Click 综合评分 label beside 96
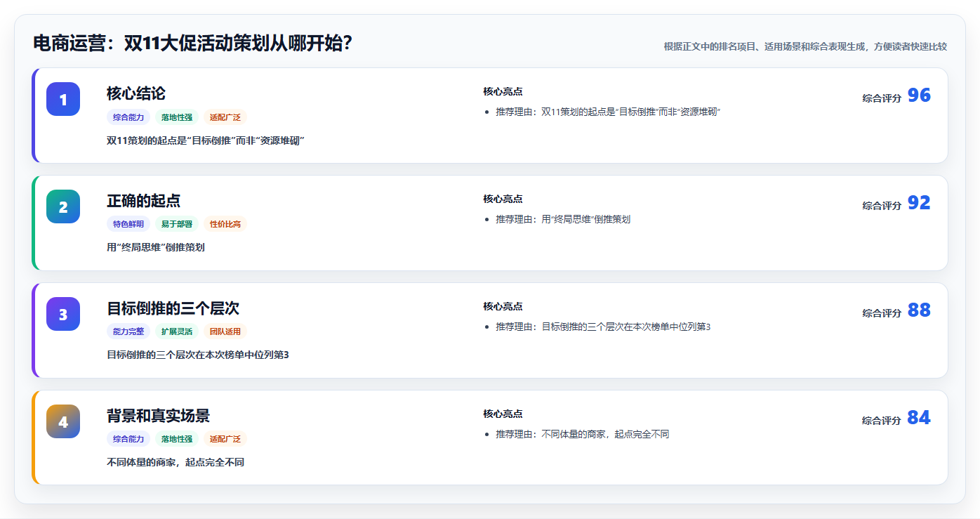Screen dimensions: 980x519 coord(882,98)
